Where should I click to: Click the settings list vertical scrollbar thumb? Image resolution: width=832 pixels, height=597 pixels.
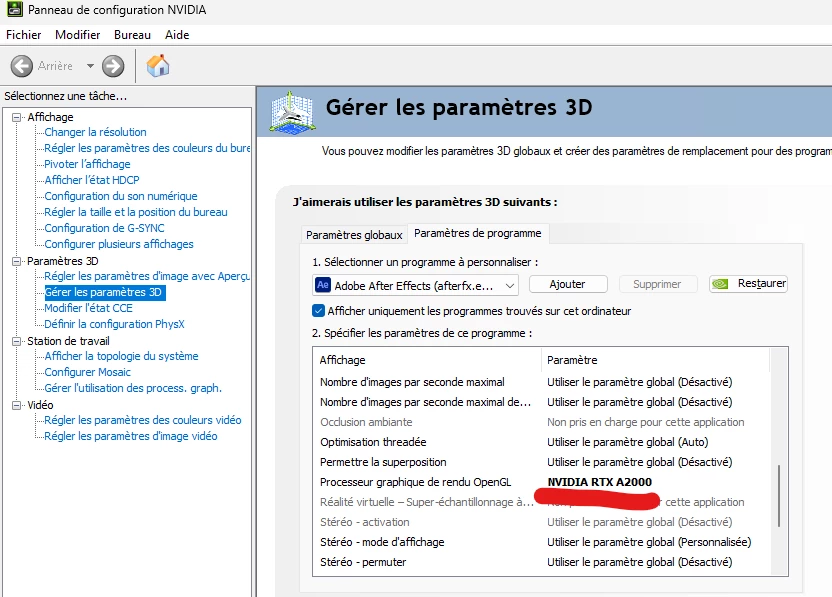pyautogui.click(x=779, y=496)
